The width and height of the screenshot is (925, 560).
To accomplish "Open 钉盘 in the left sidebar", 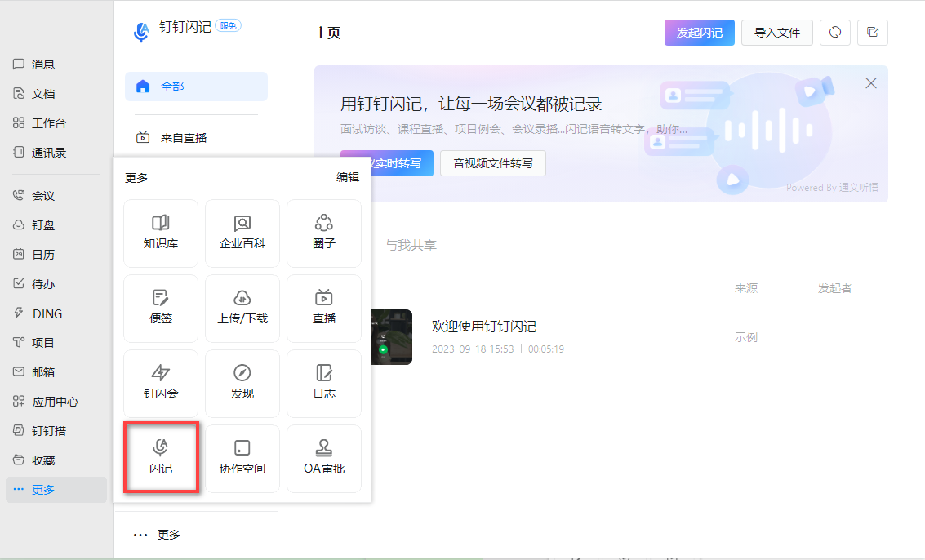I will coord(34,224).
